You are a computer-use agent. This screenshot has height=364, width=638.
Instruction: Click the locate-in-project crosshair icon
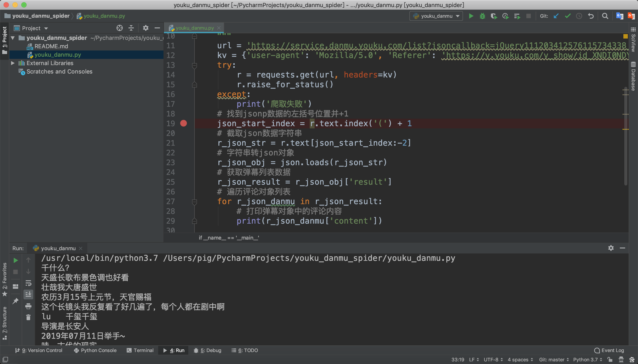pyautogui.click(x=120, y=28)
